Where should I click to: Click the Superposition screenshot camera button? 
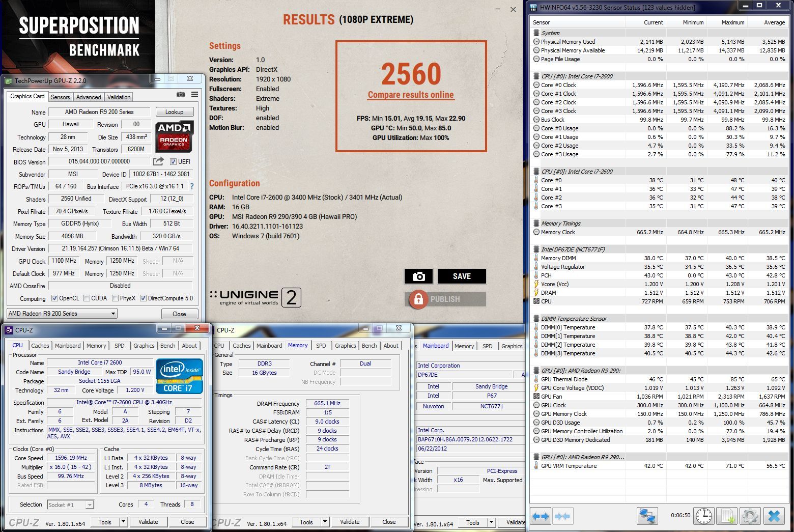[x=418, y=276]
